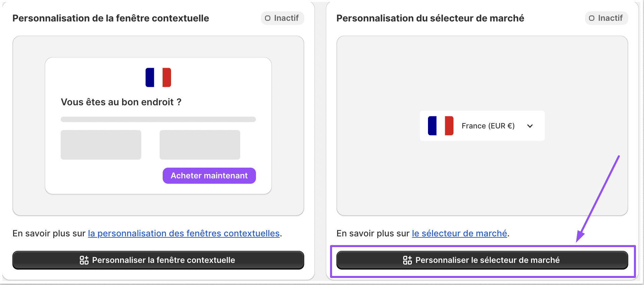
Task: Click status circle in popup section's Inactif badge
Action: [x=268, y=18]
